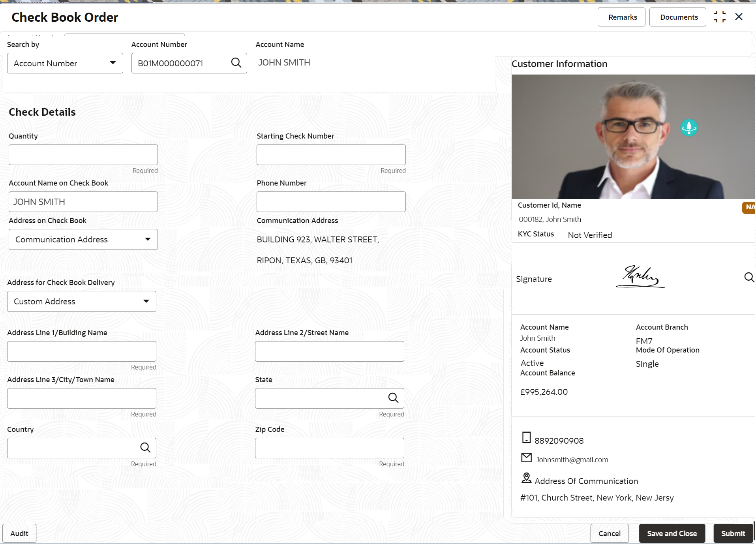Click the Phone Number input field
The height and width of the screenshot is (544, 756).
point(331,202)
